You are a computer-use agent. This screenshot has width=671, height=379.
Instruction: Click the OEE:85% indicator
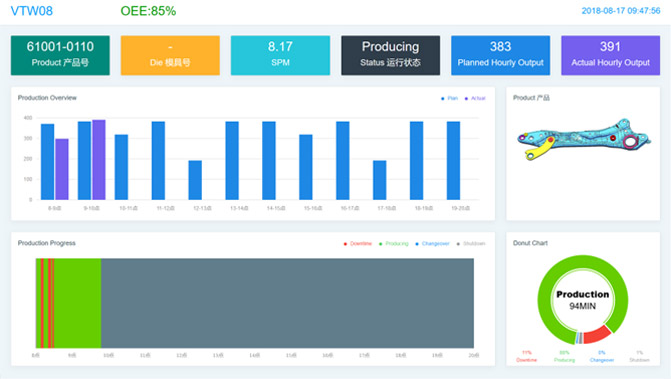pos(148,11)
